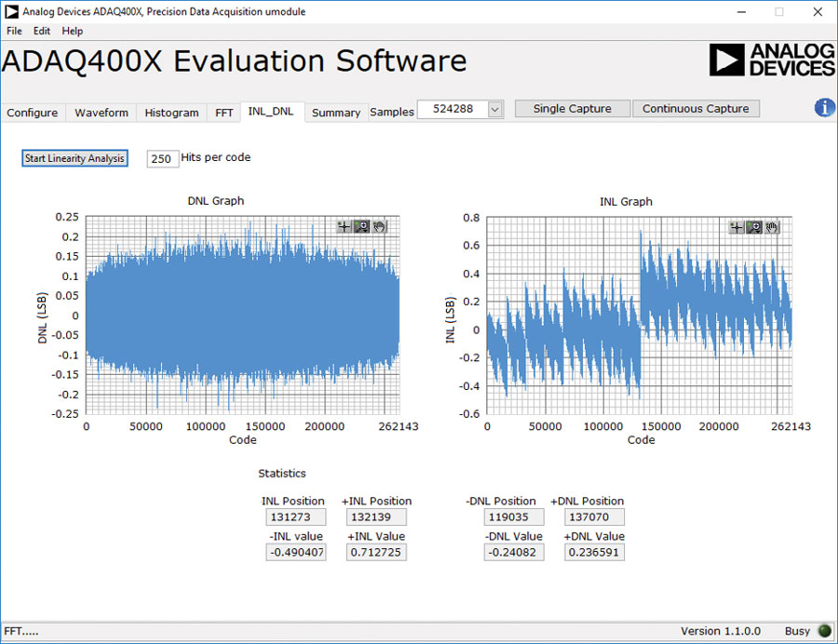Select the DNL graph zoom tool
This screenshot has width=838, height=644.
[362, 226]
